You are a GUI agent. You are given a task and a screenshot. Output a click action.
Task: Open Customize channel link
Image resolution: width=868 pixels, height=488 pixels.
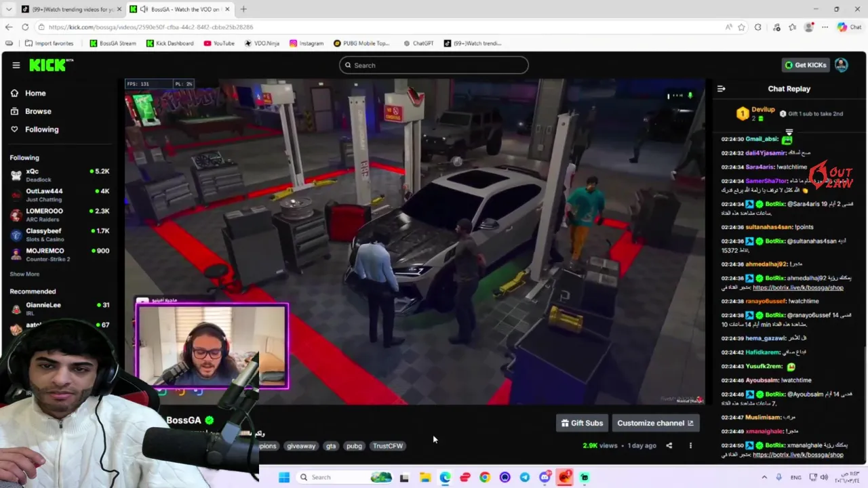655,423
